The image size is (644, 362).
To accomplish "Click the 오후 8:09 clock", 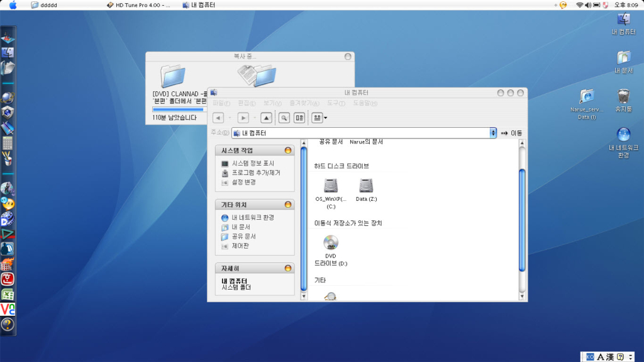I will (626, 5).
